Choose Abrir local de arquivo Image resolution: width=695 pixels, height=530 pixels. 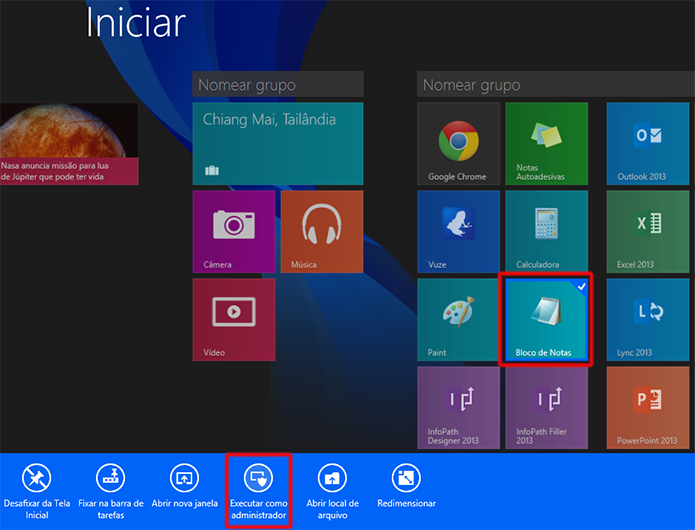coord(332,491)
